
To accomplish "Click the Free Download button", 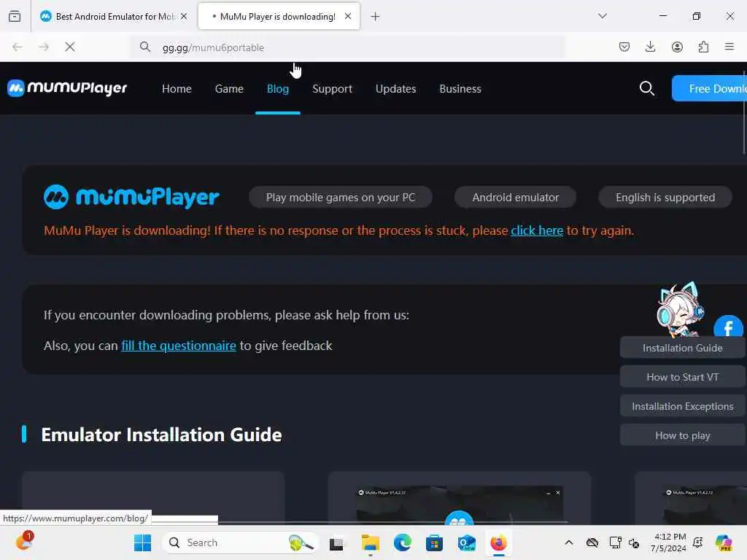I will point(709,88).
